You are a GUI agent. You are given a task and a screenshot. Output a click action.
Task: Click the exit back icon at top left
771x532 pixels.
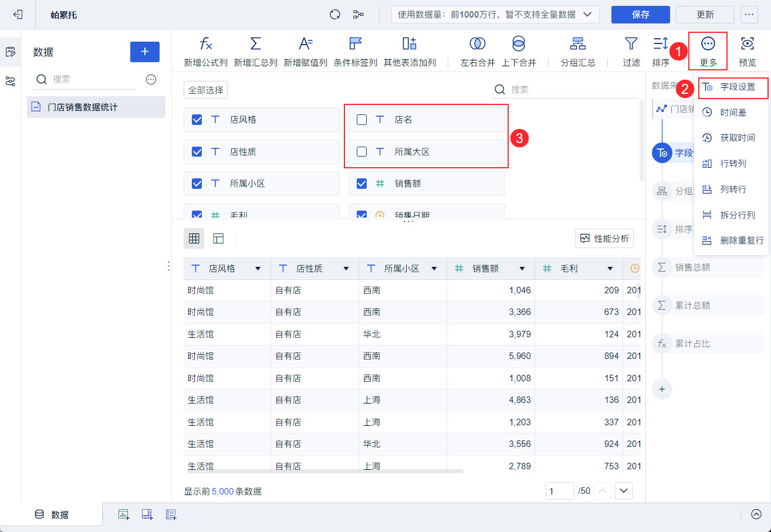coord(18,15)
